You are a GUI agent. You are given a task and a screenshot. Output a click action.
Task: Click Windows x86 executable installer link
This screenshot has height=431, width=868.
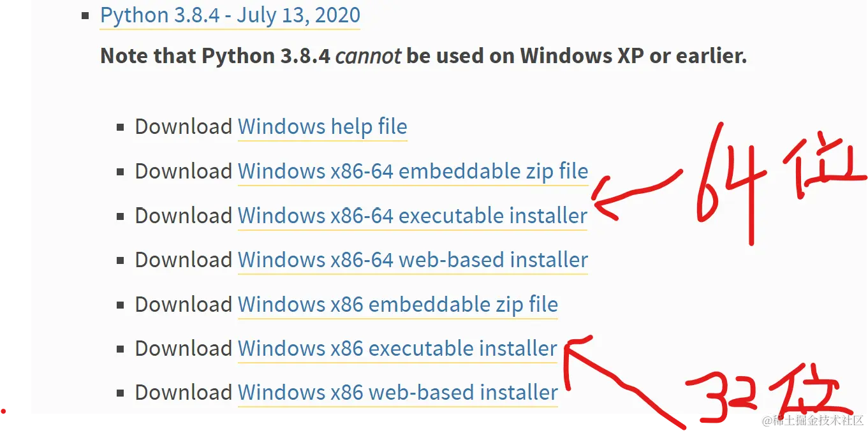pos(397,349)
